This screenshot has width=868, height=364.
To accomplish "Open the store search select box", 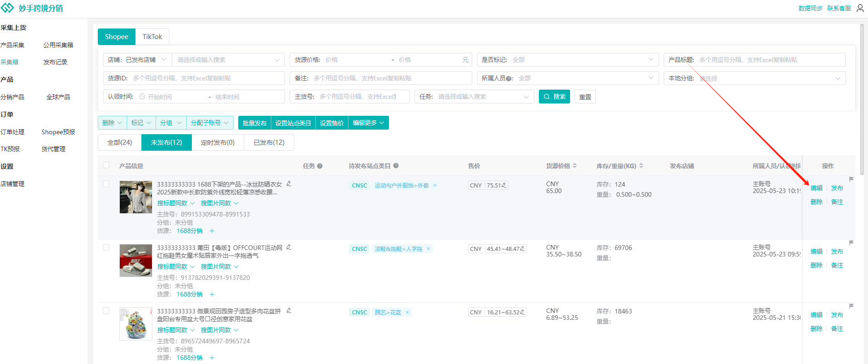I will [x=228, y=60].
